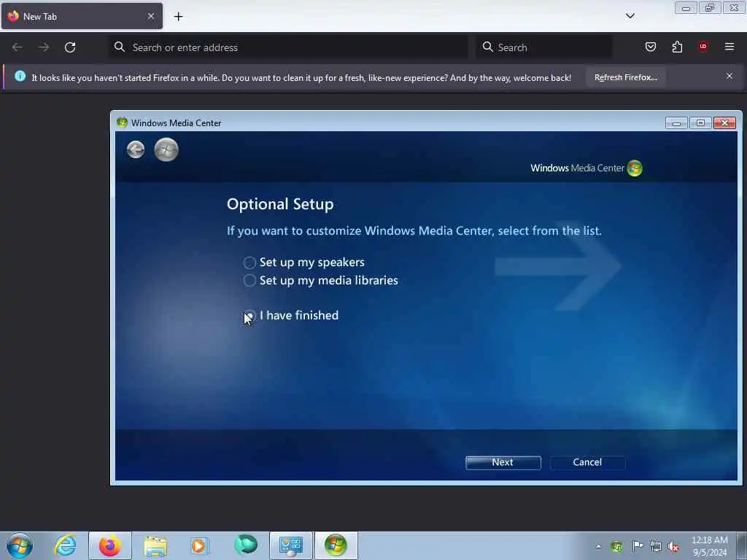Minimize the Windows Media Center window

(676, 123)
